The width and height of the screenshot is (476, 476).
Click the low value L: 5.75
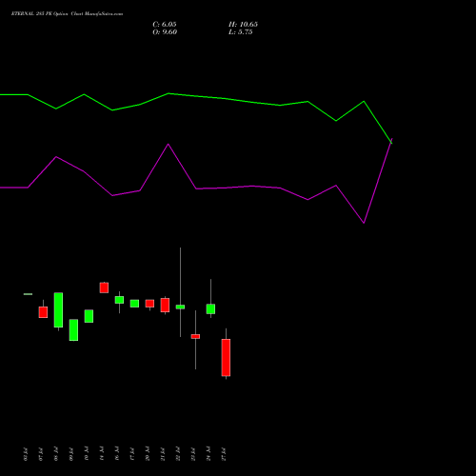[241, 32]
